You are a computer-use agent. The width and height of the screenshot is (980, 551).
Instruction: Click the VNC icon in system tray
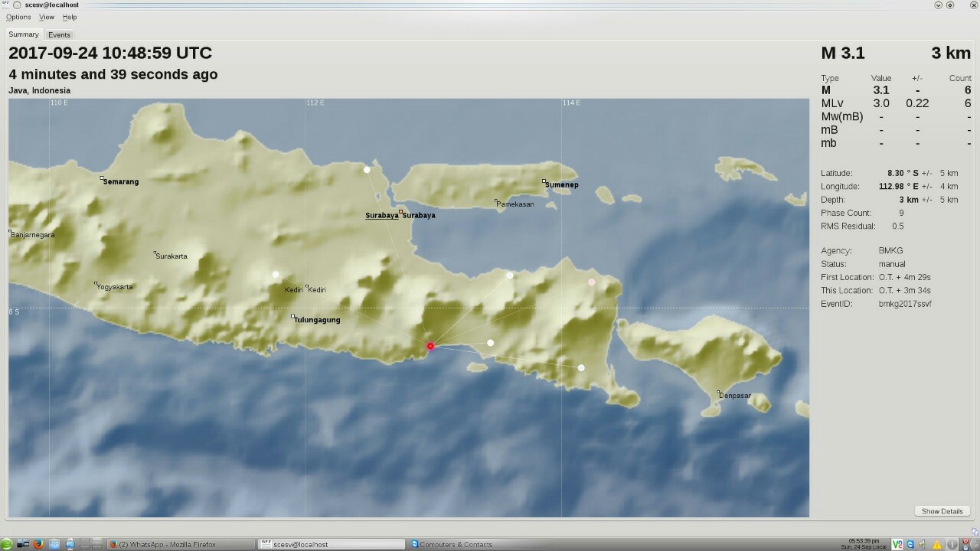(897, 544)
